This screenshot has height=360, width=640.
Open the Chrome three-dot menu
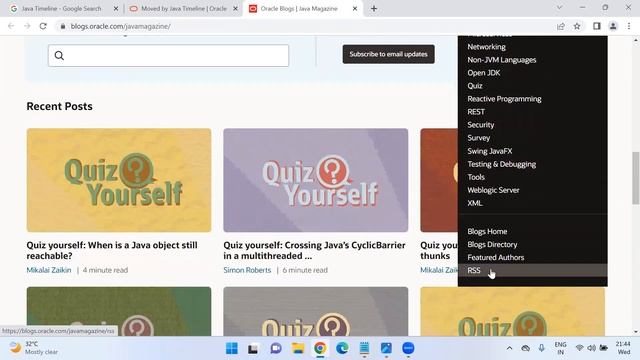point(629,26)
